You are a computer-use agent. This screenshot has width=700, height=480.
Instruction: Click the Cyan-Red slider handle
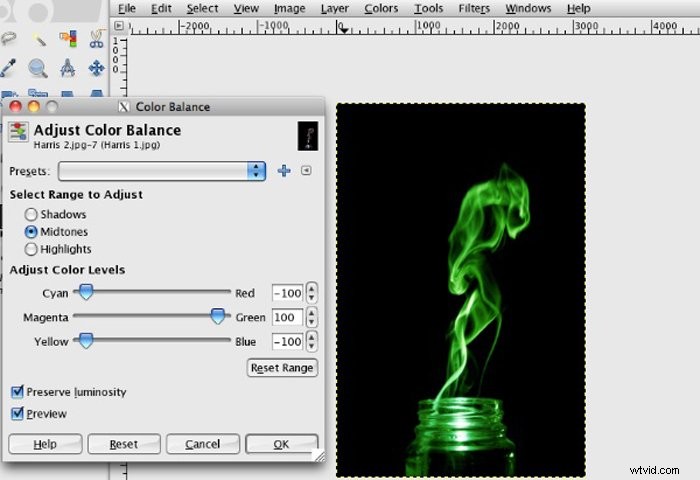[86, 292]
